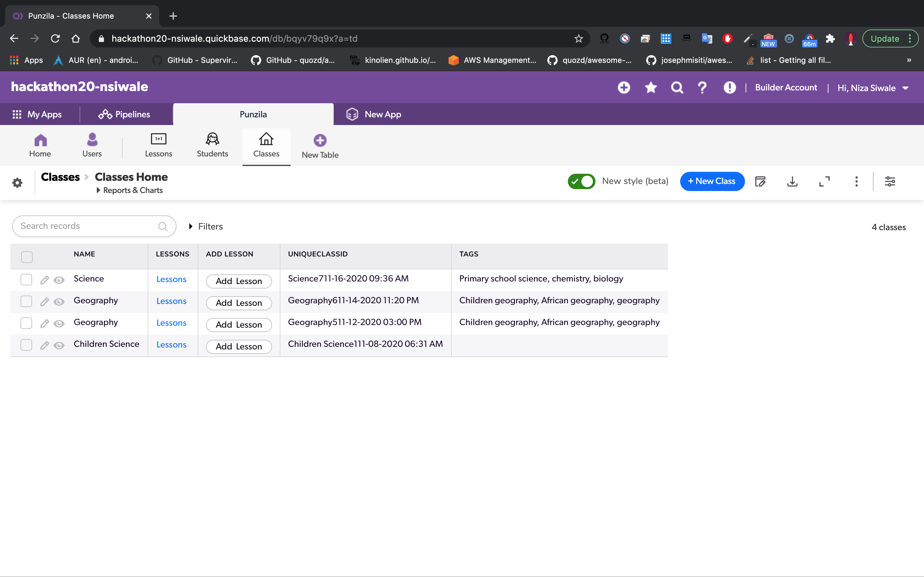Expand report to full screen view
Screen dimensions: 924x577
824,181
